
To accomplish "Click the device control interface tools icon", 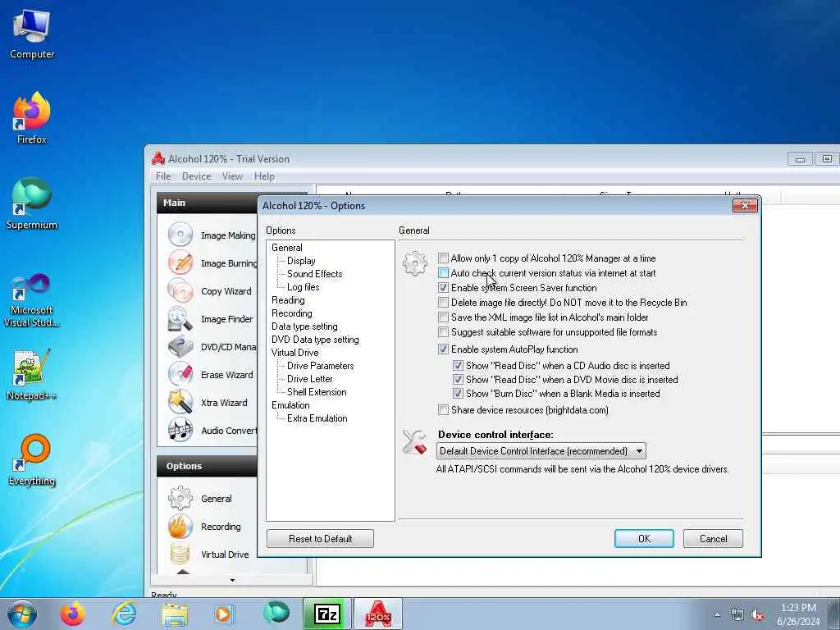I will tap(414, 442).
